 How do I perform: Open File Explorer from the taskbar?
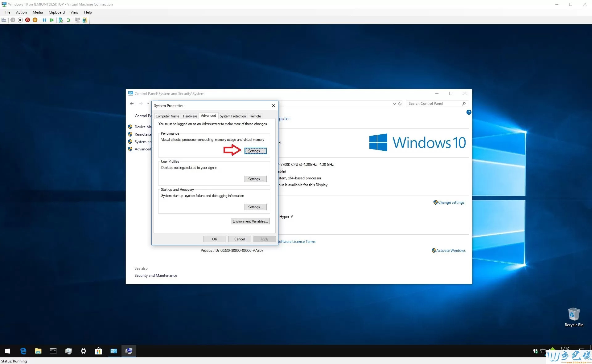pyautogui.click(x=38, y=351)
